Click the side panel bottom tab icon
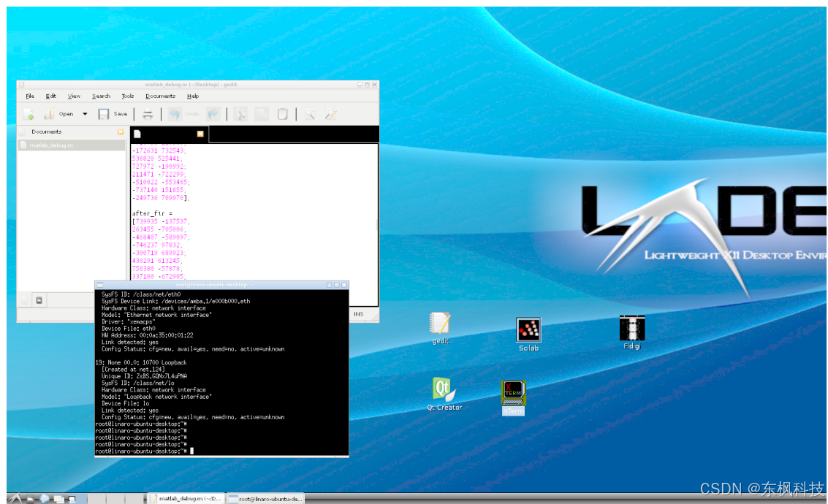 pyautogui.click(x=39, y=300)
